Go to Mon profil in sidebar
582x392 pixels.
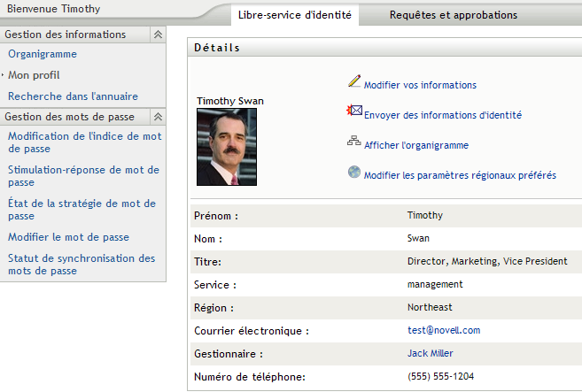(x=34, y=75)
